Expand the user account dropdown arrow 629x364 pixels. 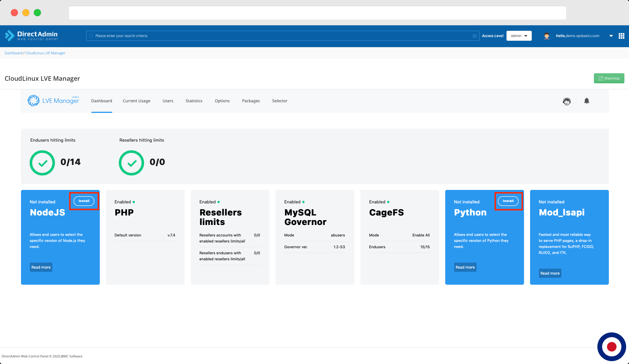point(611,36)
